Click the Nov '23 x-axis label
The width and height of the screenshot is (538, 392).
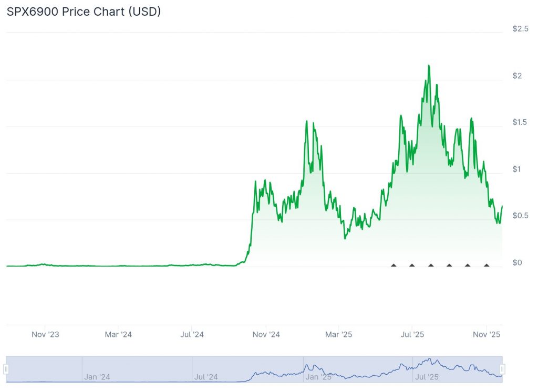45,334
